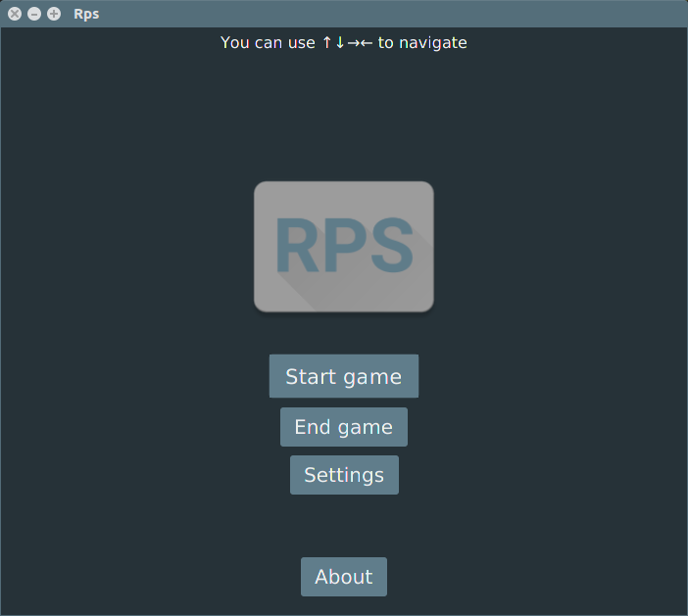Screen dimensions: 688x616
Task: Click the word End on End game
Action: 312,427
